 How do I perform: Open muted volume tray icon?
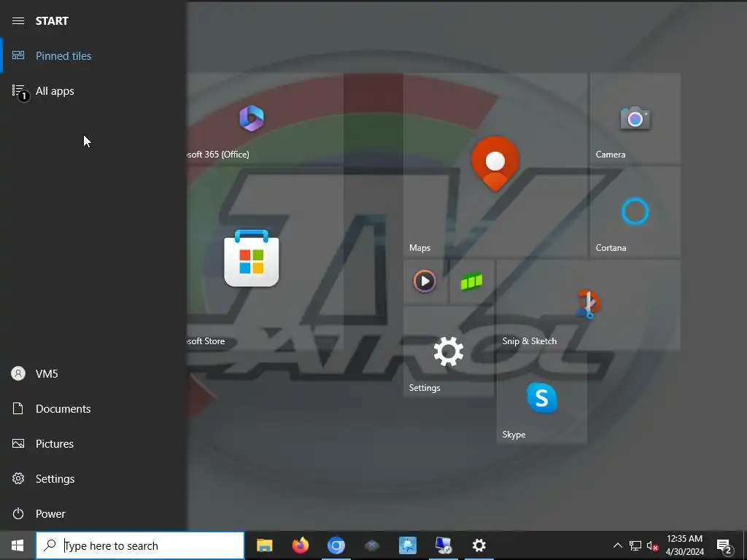point(653,545)
